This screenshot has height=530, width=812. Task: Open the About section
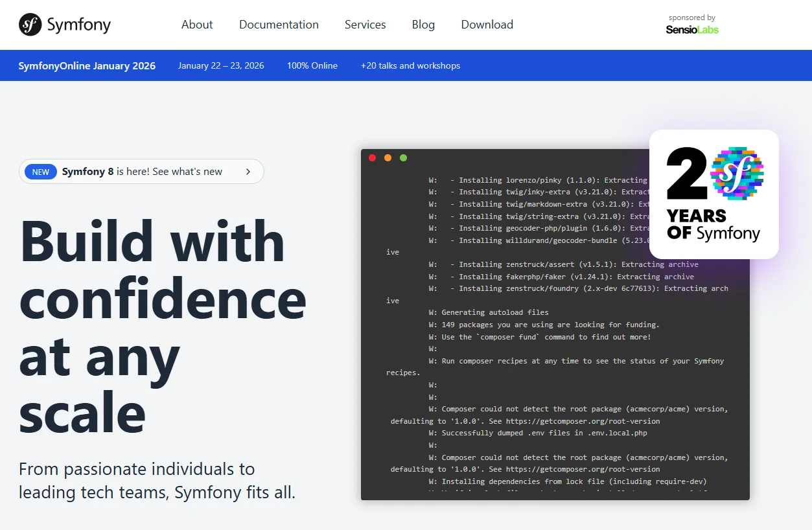(x=197, y=25)
